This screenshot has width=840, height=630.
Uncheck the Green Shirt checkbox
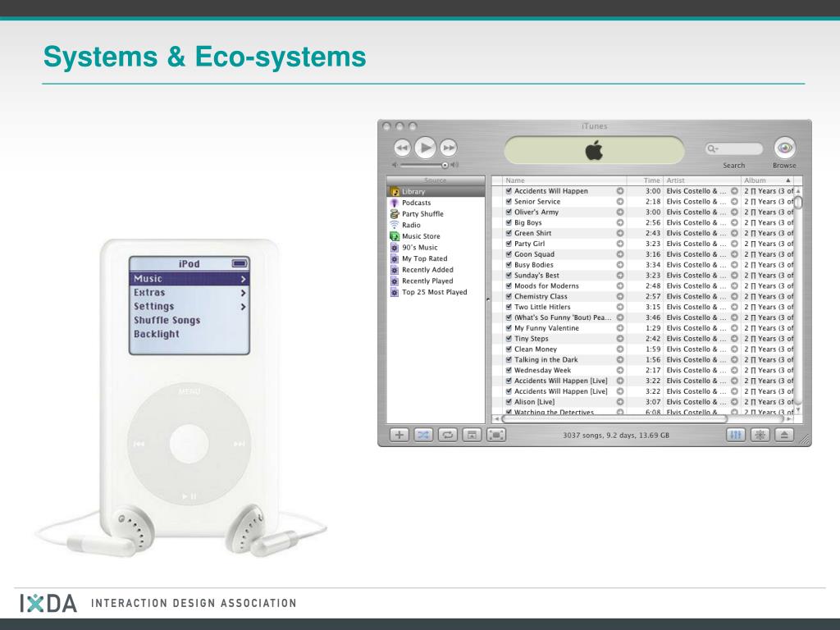[x=509, y=233]
